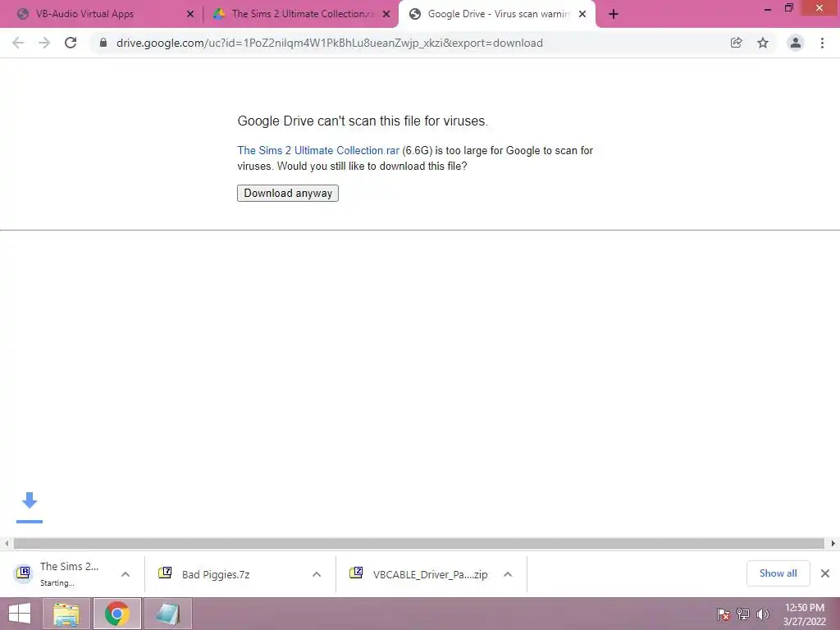Viewport: 840px width, 630px height.
Task: Click the Chrome taskbar icon
Action: pos(117,614)
